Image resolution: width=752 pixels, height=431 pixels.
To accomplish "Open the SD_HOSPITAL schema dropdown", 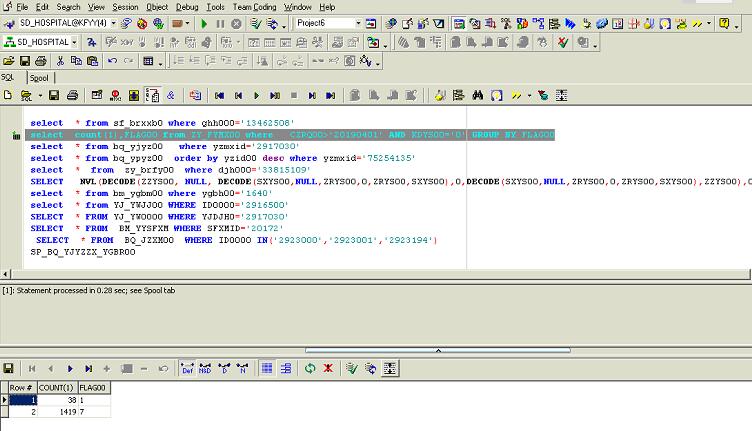I will coord(73,42).
